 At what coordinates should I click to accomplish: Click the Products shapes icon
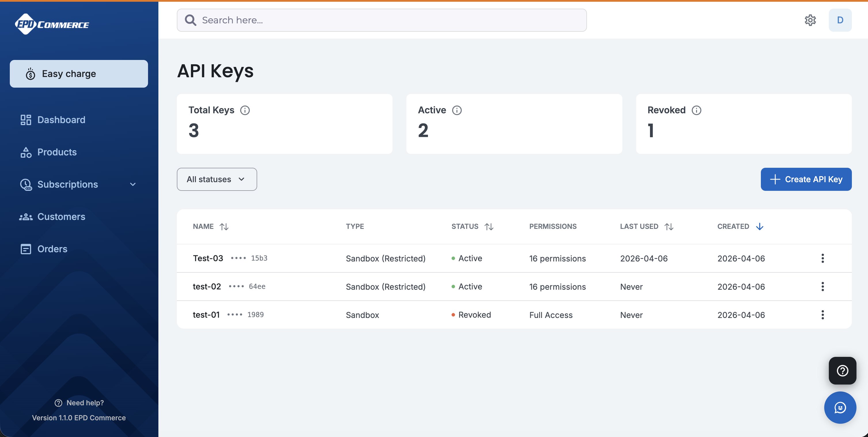tap(26, 152)
